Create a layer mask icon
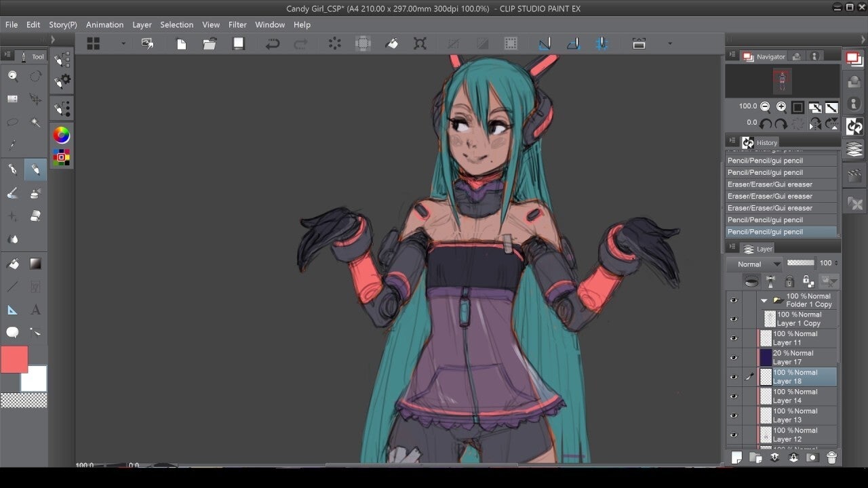Viewport: 868px width, 488px height. (x=812, y=457)
